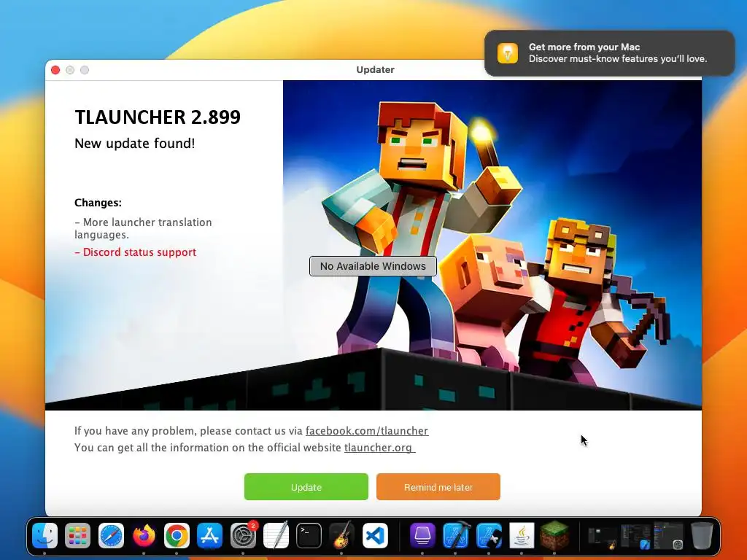Launch Firefox from the dock
The height and width of the screenshot is (560, 747).
(144, 536)
